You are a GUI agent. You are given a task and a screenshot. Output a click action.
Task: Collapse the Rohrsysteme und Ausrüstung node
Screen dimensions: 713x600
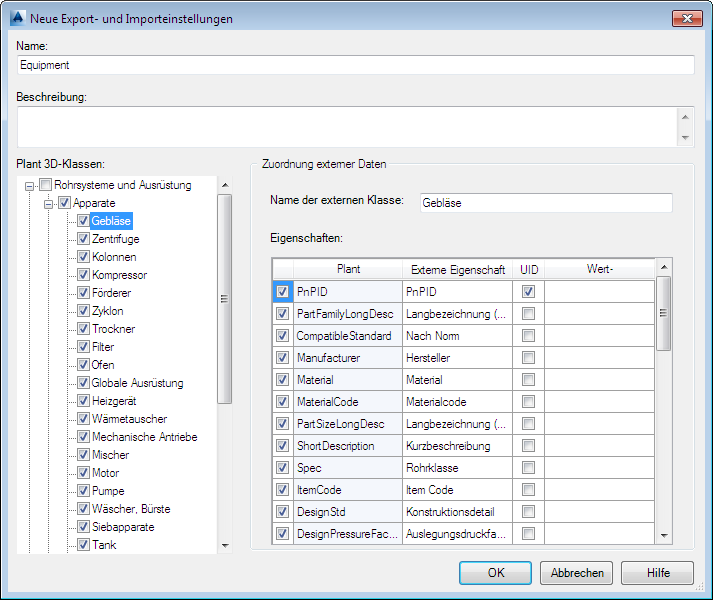click(30, 185)
